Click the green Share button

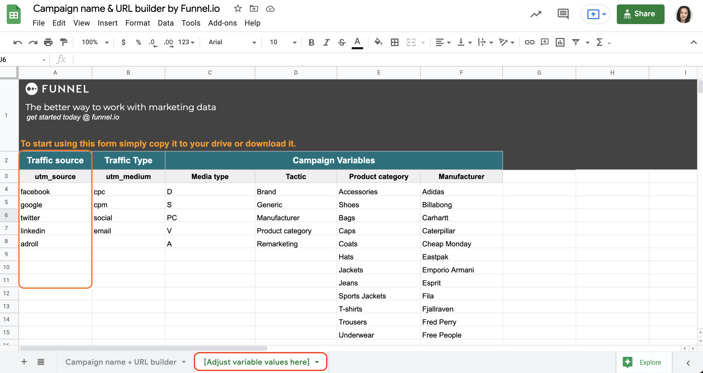click(641, 14)
